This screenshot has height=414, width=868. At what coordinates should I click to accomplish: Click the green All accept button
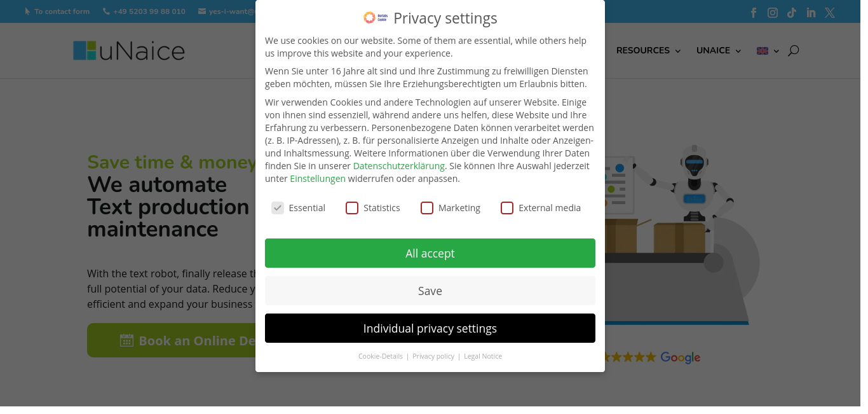[x=430, y=253]
